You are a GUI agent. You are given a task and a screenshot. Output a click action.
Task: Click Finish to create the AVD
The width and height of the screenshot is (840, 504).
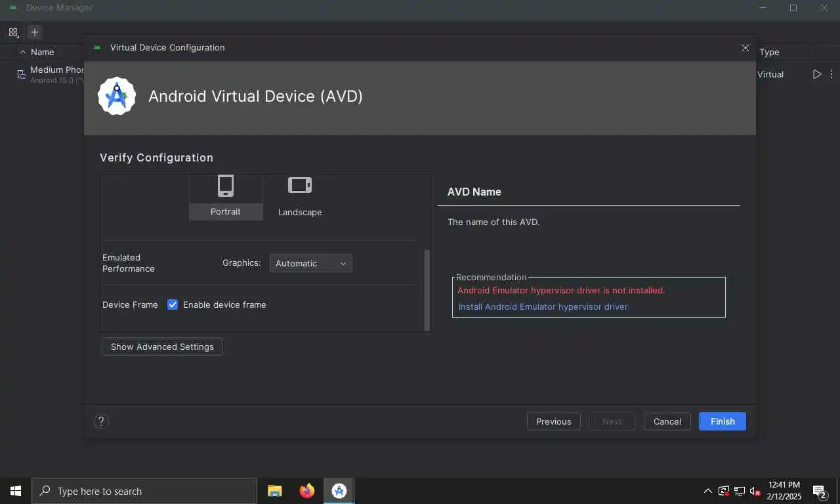722,421
